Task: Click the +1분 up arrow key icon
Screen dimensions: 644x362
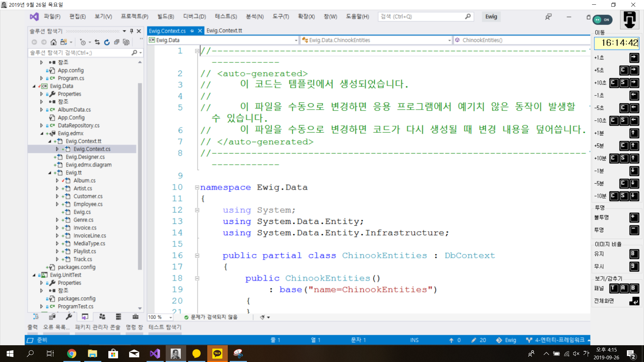Action: 634,133
